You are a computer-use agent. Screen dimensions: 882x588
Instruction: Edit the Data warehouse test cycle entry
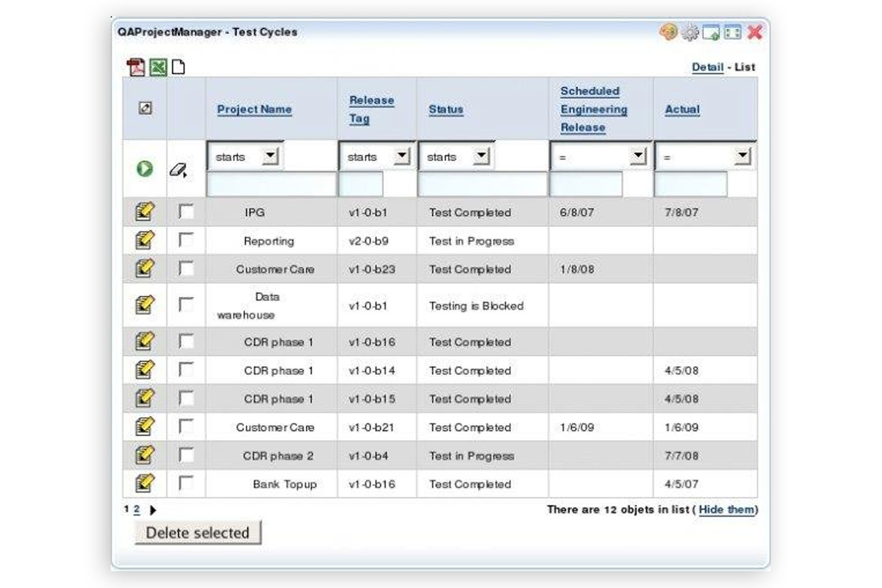pyautogui.click(x=144, y=305)
